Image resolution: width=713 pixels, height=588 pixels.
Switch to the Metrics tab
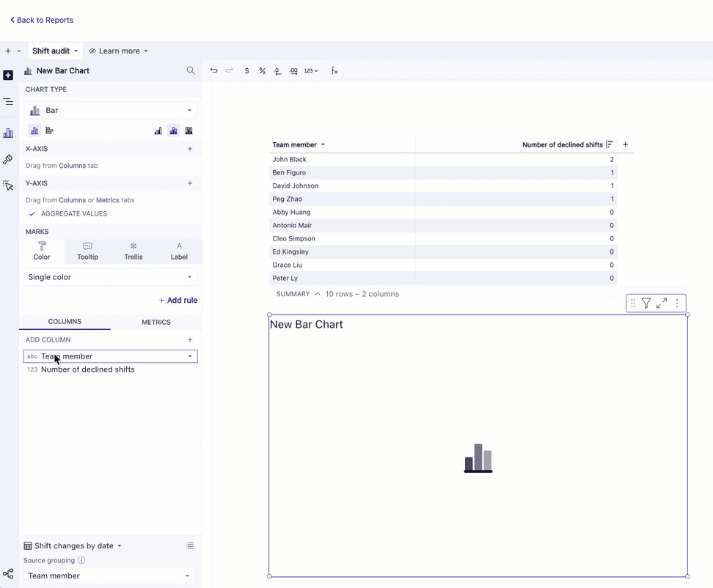coord(156,322)
